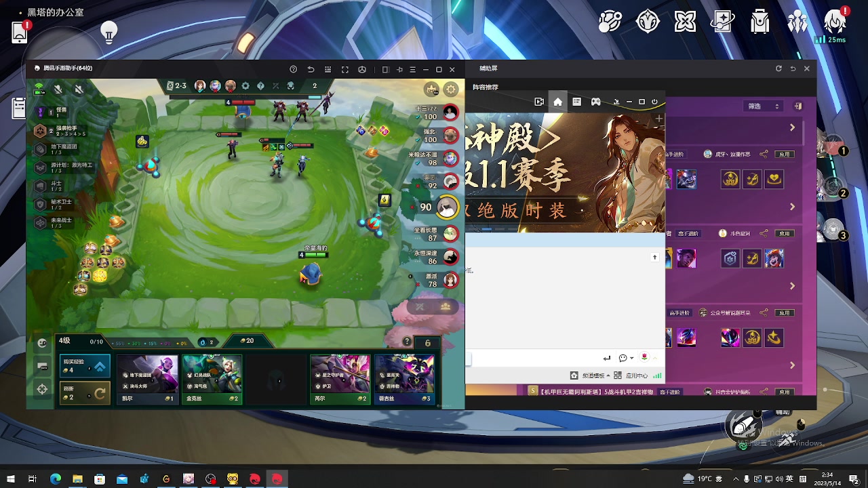This screenshot has height=488, width=868.
Task: Click the exit door icon beside 筛选
Action: [x=798, y=106]
